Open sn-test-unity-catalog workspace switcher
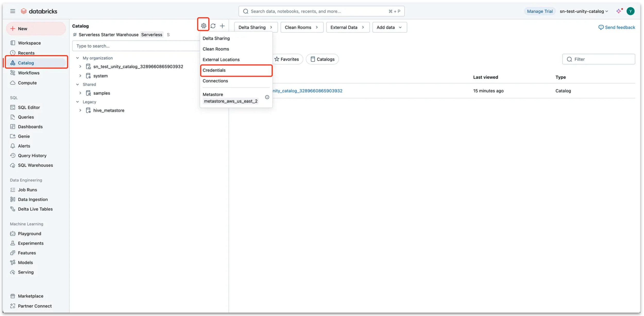The image size is (644, 316). (583, 11)
